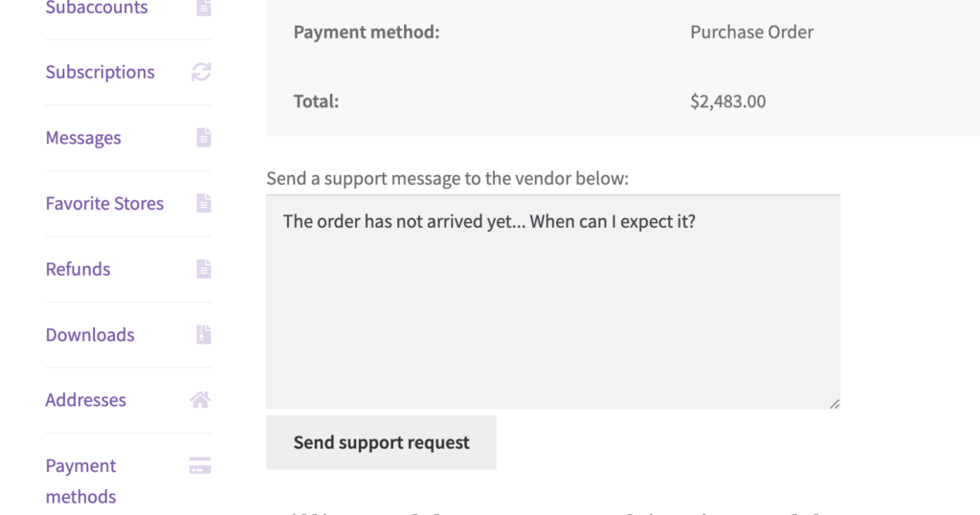Click the Messages document icon

[204, 138]
